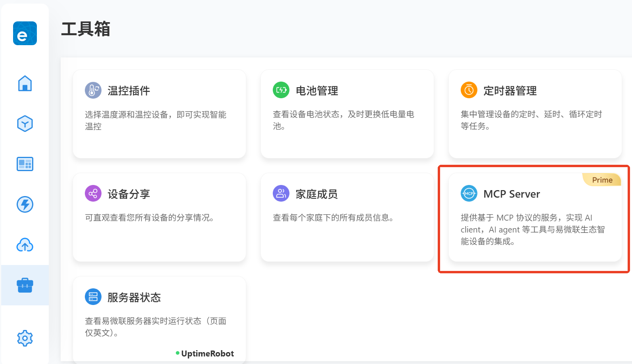The height and width of the screenshot is (364, 632).
Task: Click the purple share icon for 设备分享
Action: [93, 194]
